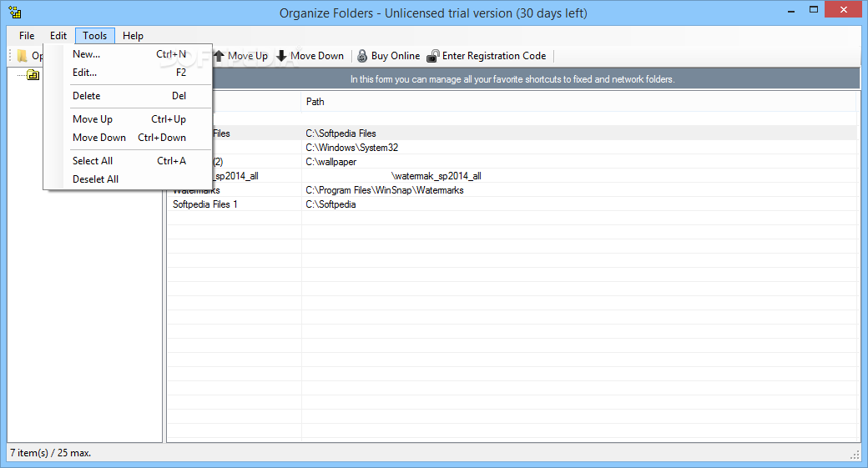Select the Delete menu entry
The width and height of the screenshot is (868, 468).
coord(129,96)
